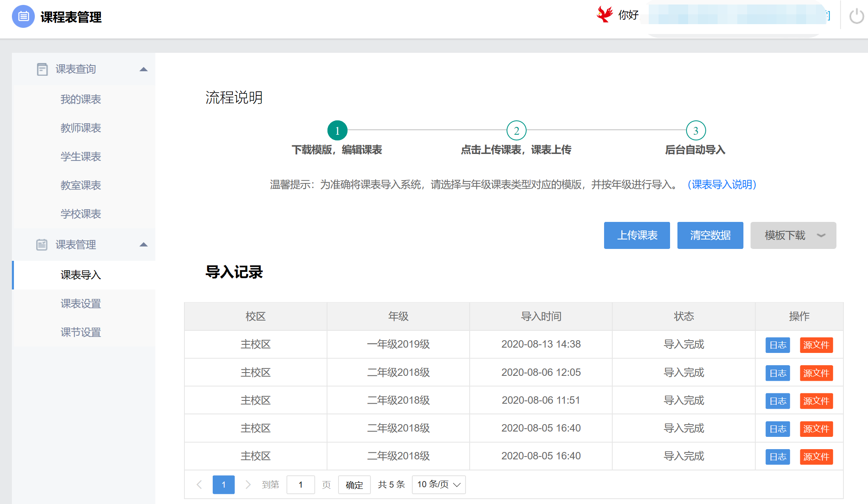868x504 pixels.
Task: Select 课节设置 in the sidebar
Action: click(81, 332)
